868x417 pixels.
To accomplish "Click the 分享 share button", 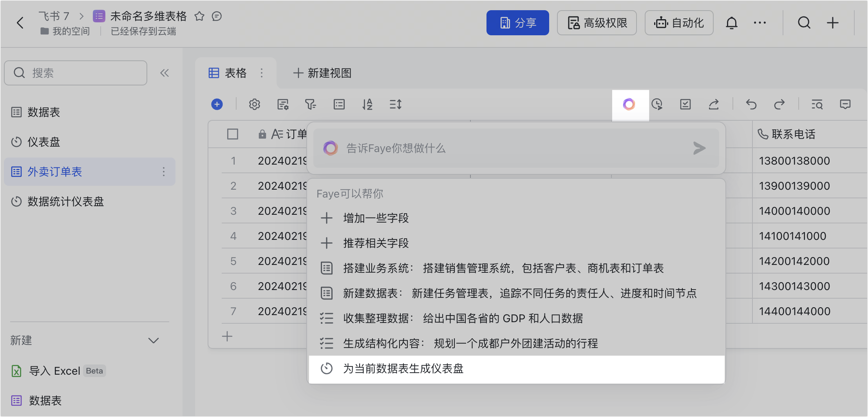I will pyautogui.click(x=517, y=23).
